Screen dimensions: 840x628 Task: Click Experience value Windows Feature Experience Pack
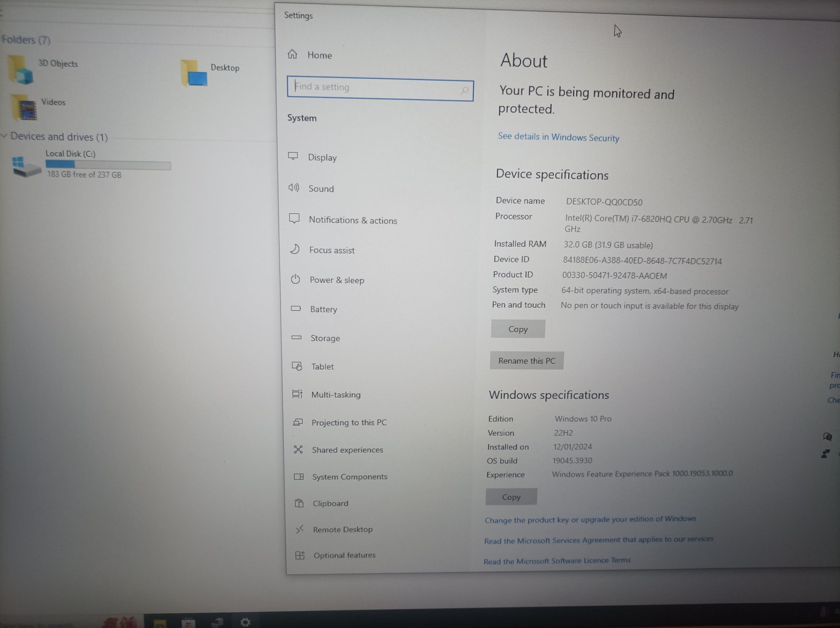[642, 474]
